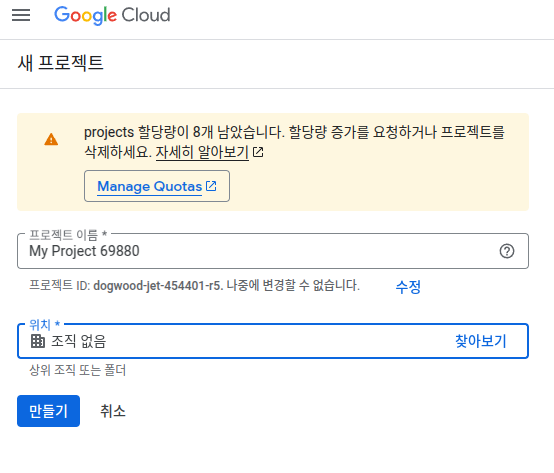This screenshot has width=554, height=473.
Task: Open the hamburger navigation menu
Action: pos(21,15)
